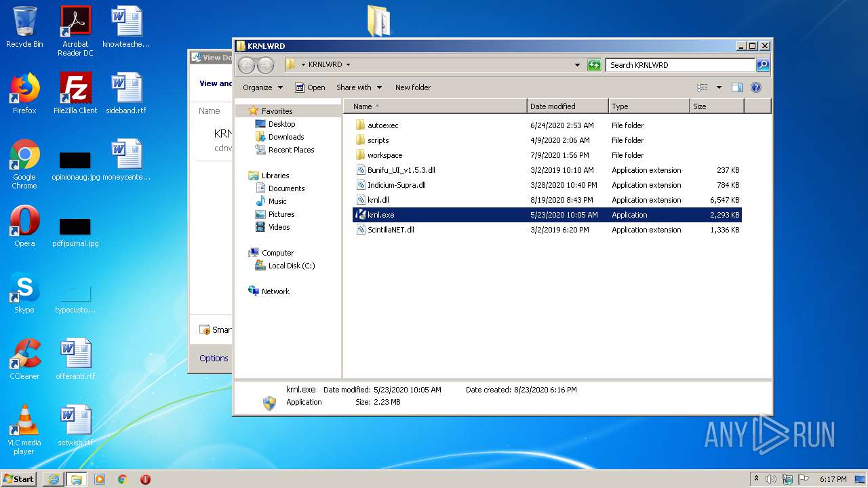Open the taskbar media player icon
This screenshot has height=488, width=868.
click(x=100, y=479)
